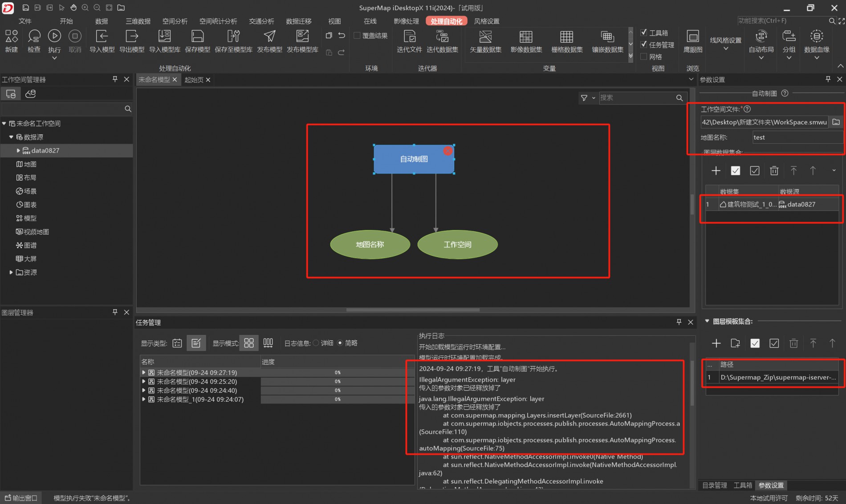This screenshot has height=504, width=846.
Task: Toggle the 覆盖结果 checkbox
Action: pos(357,36)
